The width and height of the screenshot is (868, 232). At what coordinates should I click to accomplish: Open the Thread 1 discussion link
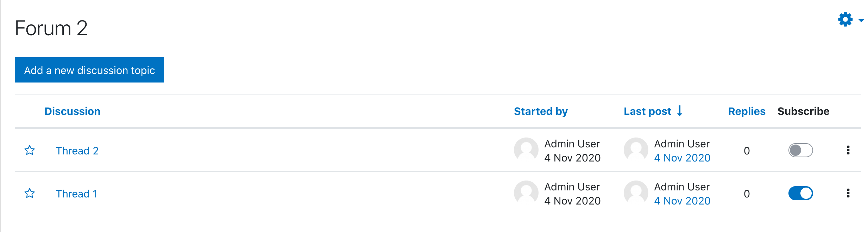click(76, 194)
